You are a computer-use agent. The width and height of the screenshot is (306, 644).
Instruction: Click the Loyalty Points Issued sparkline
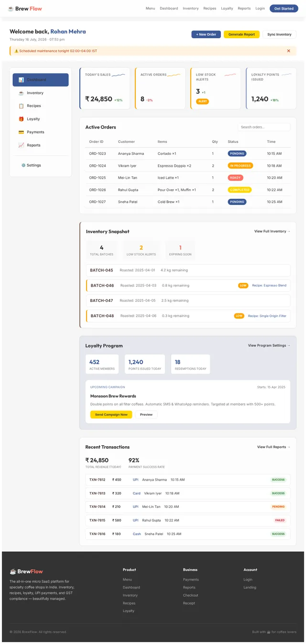pos(286,75)
